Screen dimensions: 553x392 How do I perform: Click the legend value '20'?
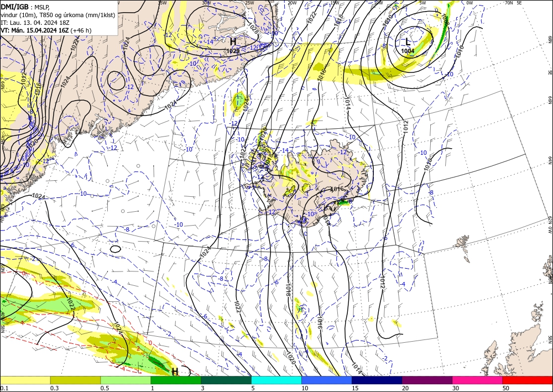coord(405,388)
